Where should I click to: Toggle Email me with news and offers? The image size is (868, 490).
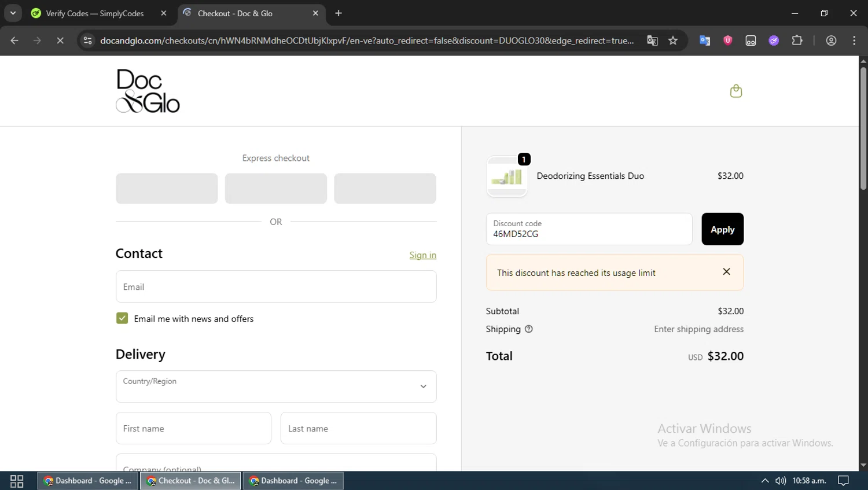point(122,318)
